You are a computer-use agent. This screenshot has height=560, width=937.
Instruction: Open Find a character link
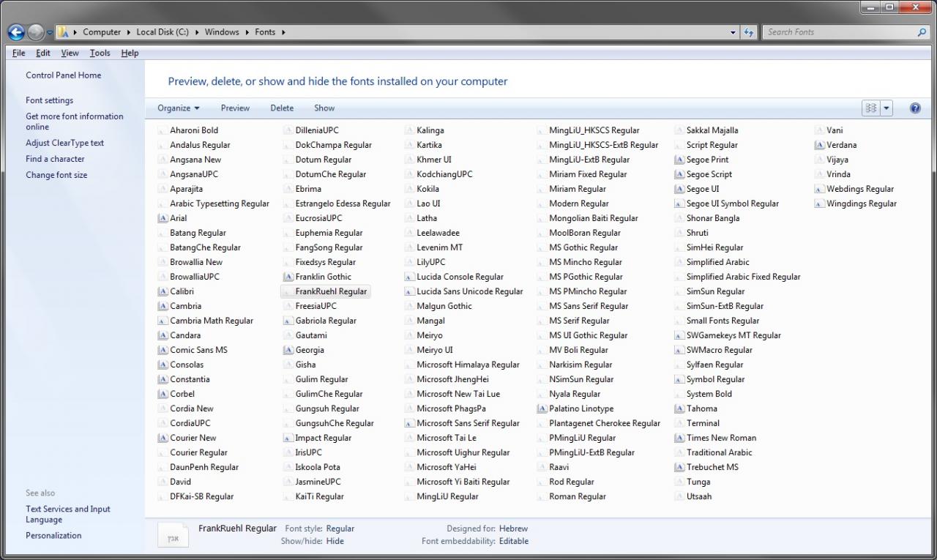pos(55,159)
